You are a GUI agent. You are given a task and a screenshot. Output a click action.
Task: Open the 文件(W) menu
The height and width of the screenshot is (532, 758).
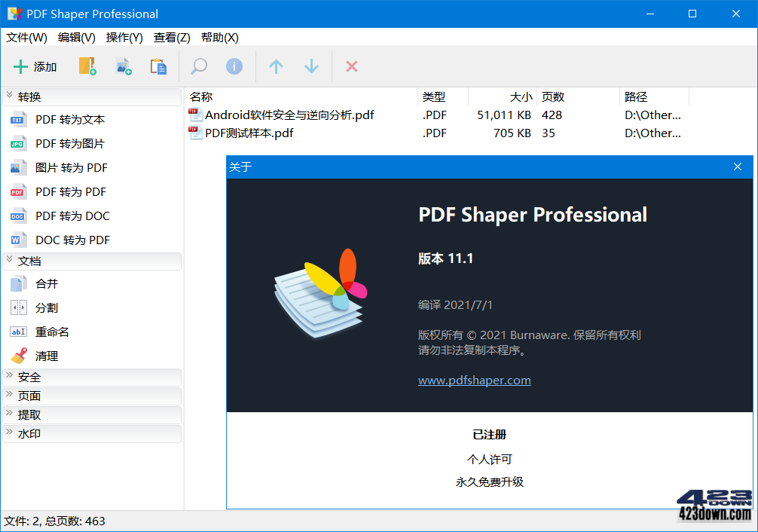point(26,38)
